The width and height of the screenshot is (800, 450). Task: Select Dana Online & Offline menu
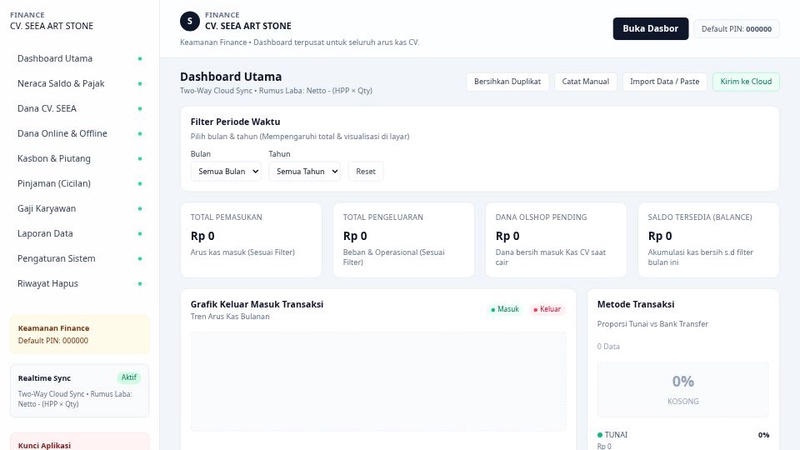80,134
